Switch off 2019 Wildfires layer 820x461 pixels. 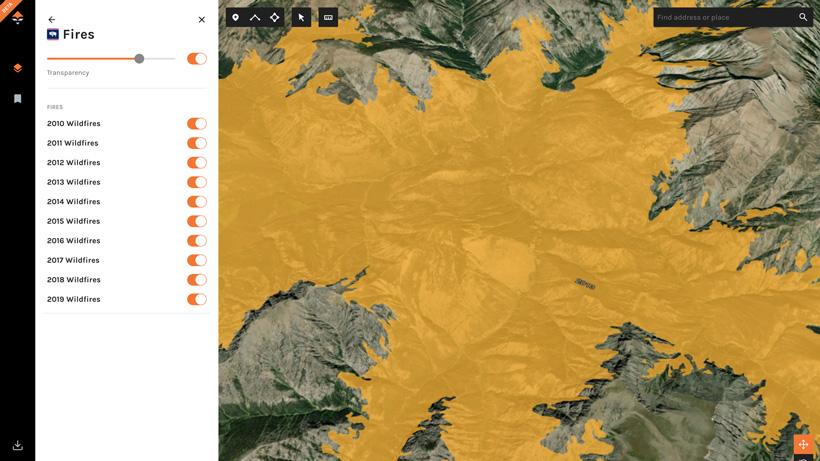197,299
